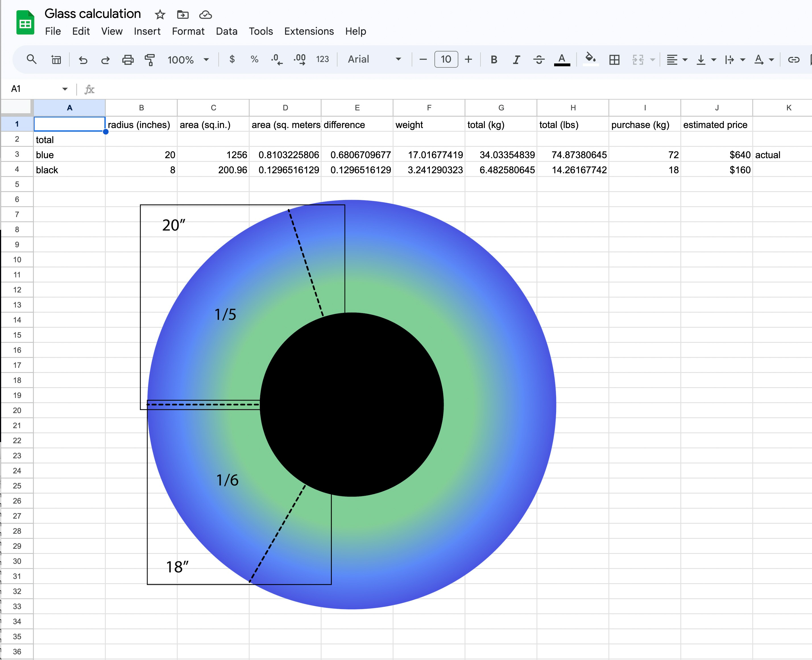Click the move to folder icon
812x660 pixels.
183,15
